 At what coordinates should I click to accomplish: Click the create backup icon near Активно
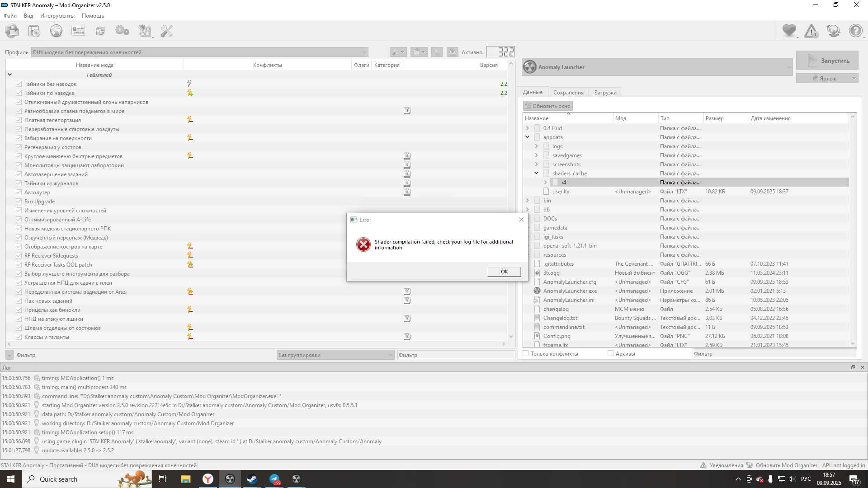pos(452,52)
